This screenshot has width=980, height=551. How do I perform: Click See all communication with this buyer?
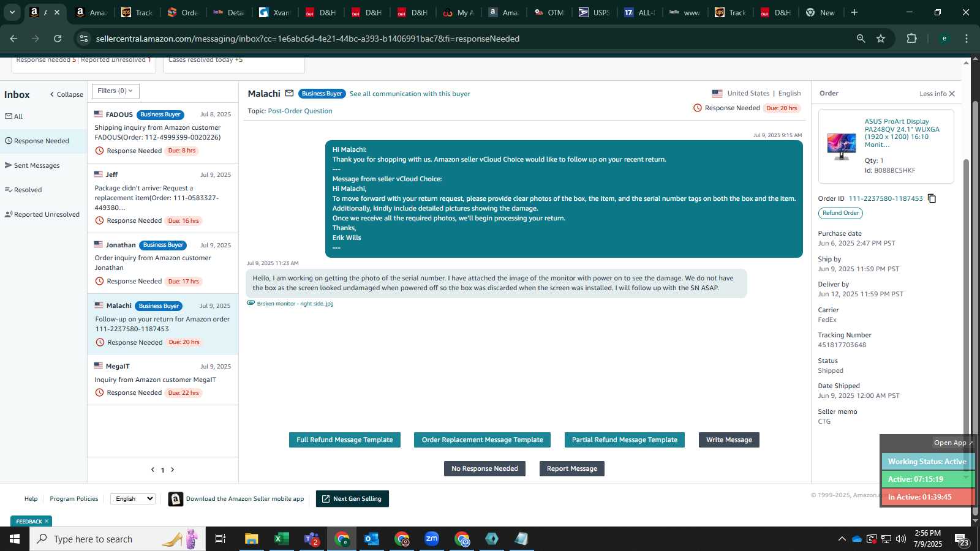point(410,94)
